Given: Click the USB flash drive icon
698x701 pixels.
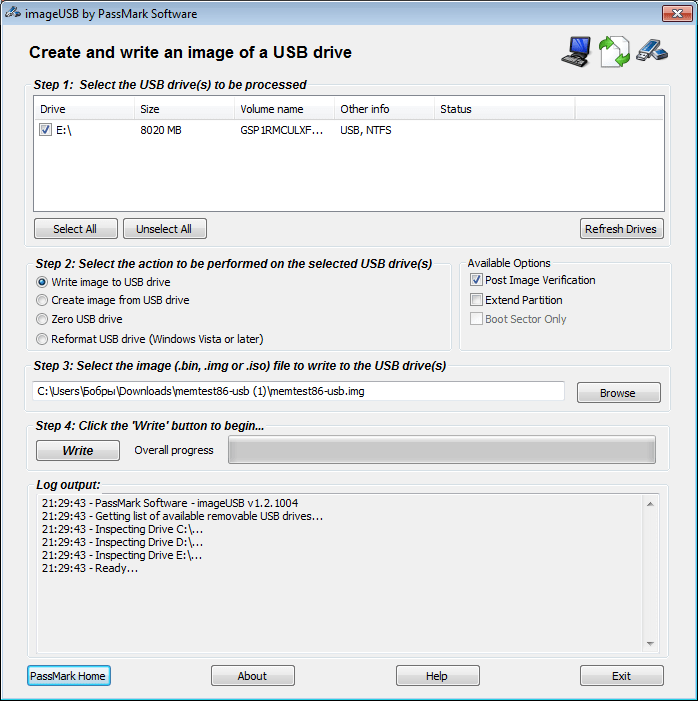Looking at the screenshot, I should [652, 51].
